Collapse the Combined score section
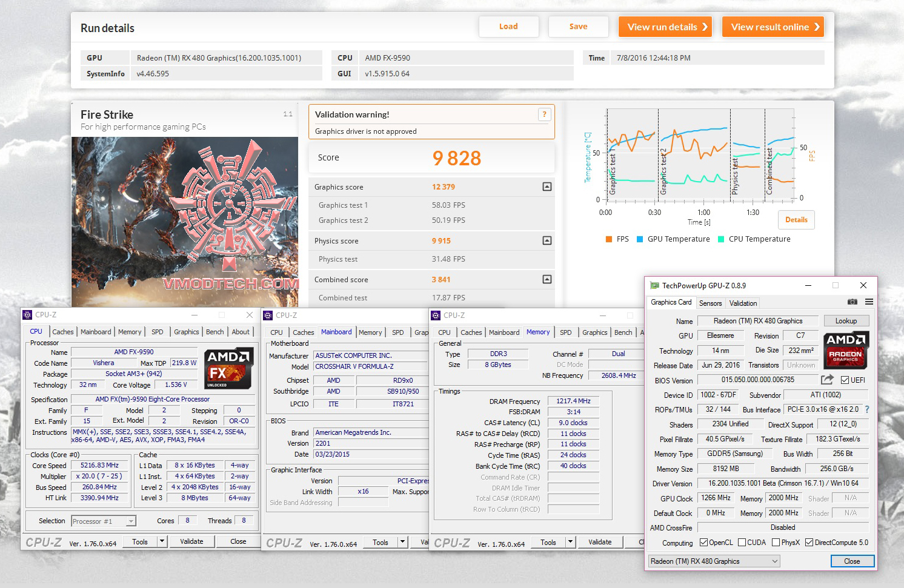This screenshot has width=904, height=588. [x=547, y=279]
